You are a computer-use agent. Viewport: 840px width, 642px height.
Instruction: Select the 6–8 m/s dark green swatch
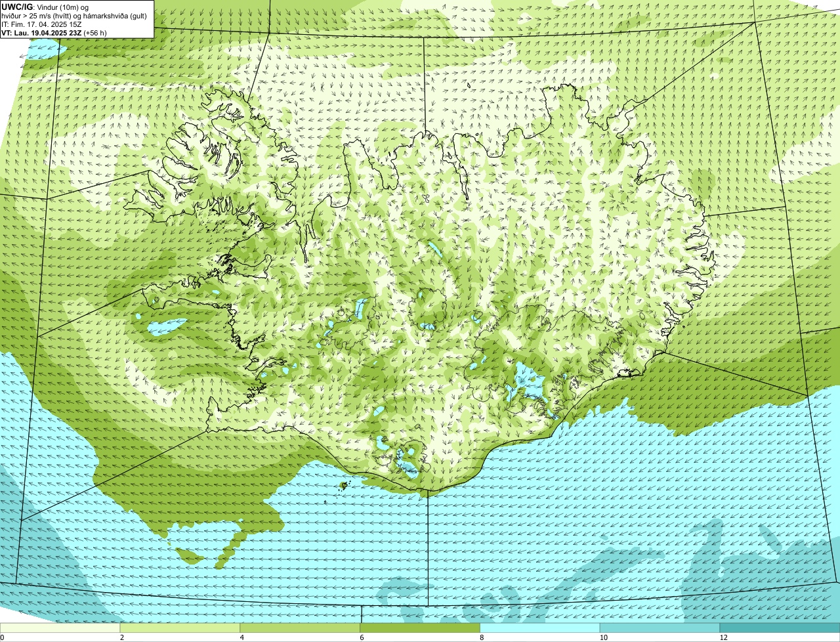click(x=421, y=628)
